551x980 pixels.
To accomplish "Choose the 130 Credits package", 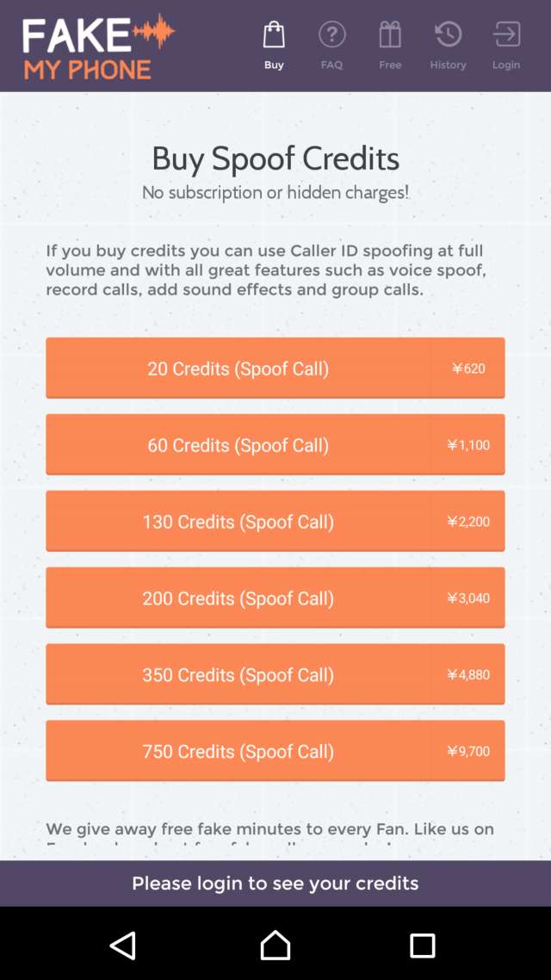I will pyautogui.click(x=238, y=522).
